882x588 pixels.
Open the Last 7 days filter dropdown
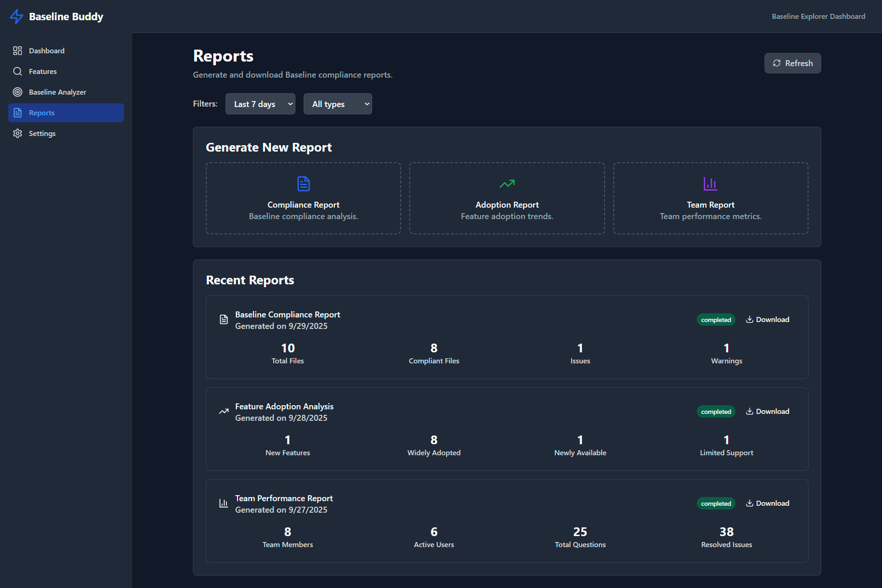[x=260, y=104]
